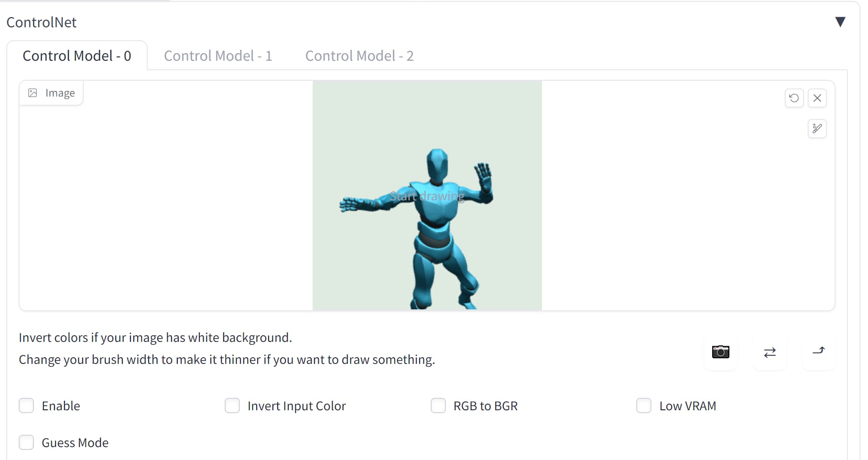Switch to the Control Model - 1 tab
This screenshot has width=868, height=460.
point(218,56)
